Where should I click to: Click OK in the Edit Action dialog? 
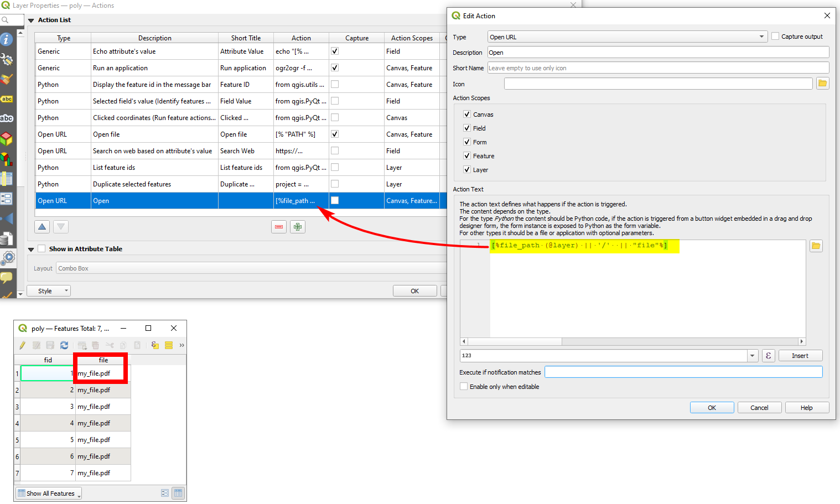(x=712, y=407)
